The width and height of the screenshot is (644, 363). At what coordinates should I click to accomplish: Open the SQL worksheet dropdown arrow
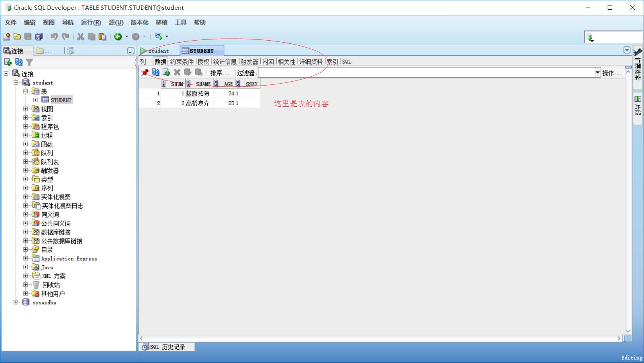click(167, 36)
